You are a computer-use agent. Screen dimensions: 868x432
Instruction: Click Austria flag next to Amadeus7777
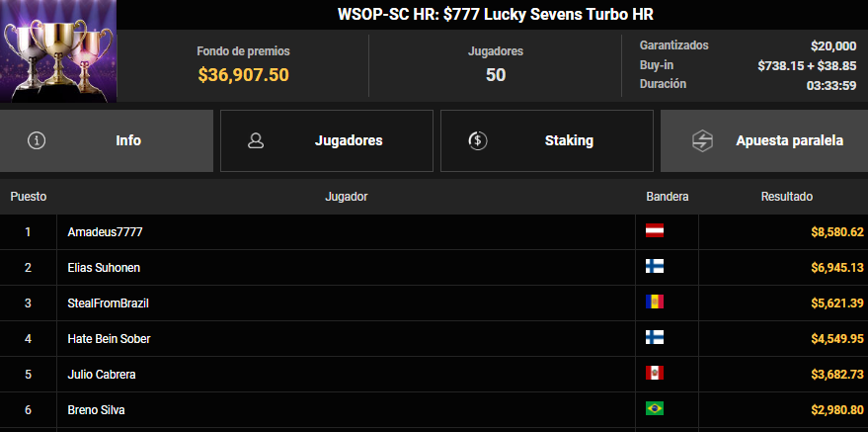point(655,231)
